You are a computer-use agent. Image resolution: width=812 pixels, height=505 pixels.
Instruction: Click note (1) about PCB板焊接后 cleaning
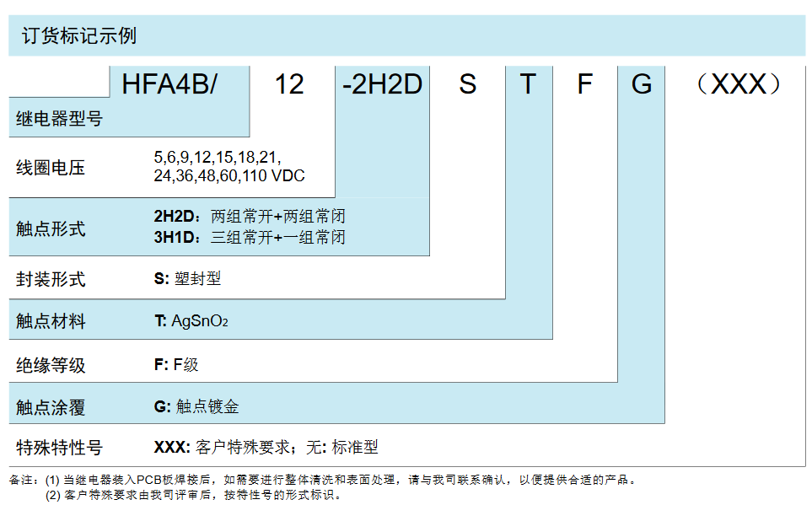340,480
